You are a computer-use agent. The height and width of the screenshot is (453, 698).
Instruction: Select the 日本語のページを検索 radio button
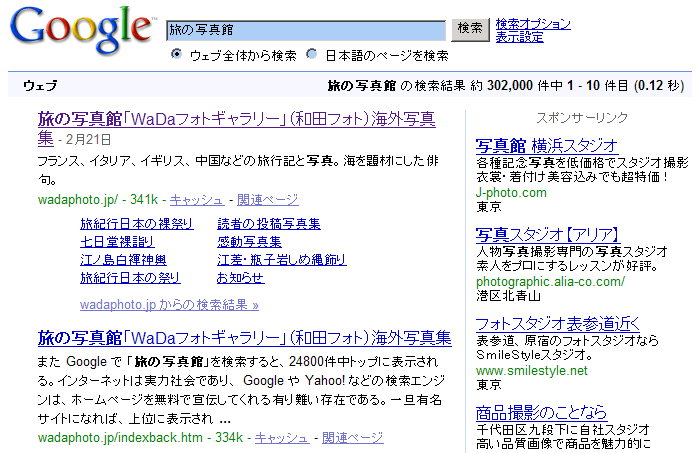coord(312,54)
